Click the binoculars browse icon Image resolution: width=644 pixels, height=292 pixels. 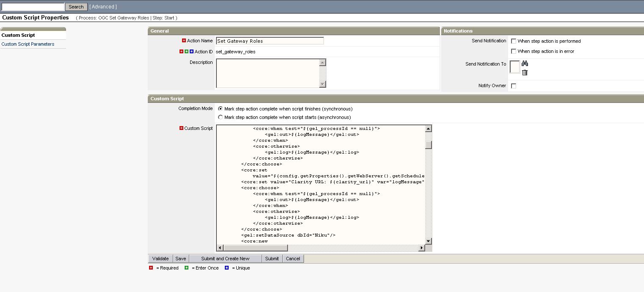(x=525, y=63)
